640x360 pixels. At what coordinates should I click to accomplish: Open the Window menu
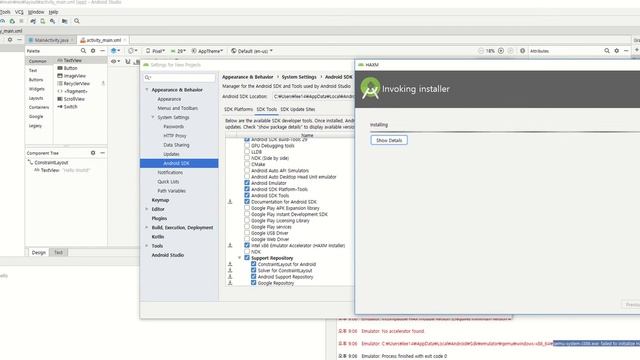(x=36, y=12)
